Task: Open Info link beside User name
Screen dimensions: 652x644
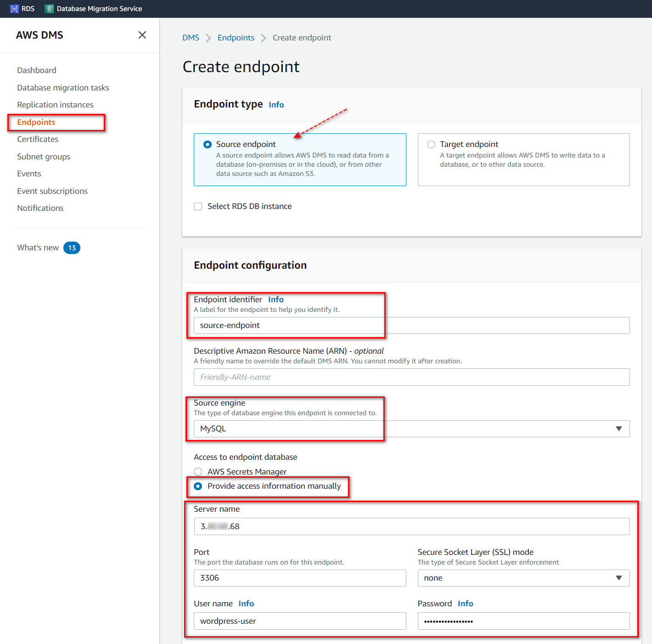Action: pyautogui.click(x=246, y=604)
